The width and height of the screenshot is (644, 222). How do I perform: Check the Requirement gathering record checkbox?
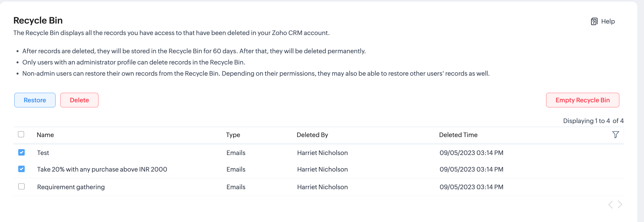click(22, 187)
